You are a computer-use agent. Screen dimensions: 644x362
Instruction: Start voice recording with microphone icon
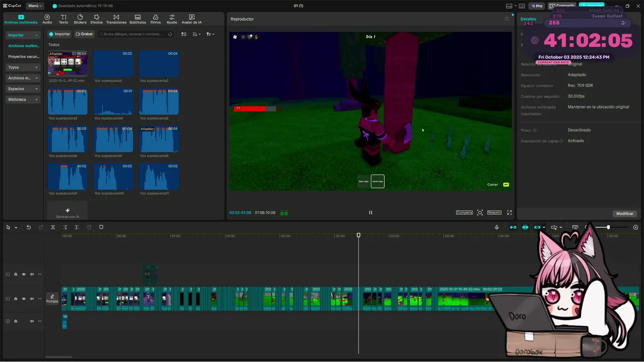497,227
